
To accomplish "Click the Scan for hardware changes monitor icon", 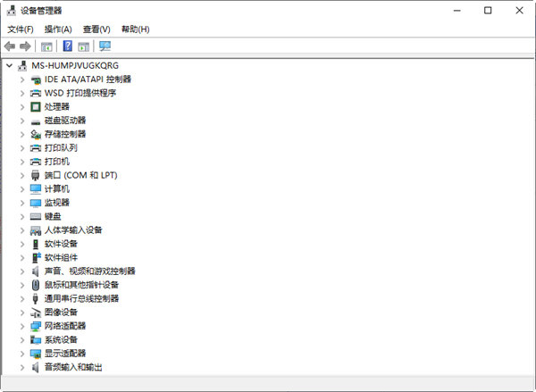I will [105, 46].
